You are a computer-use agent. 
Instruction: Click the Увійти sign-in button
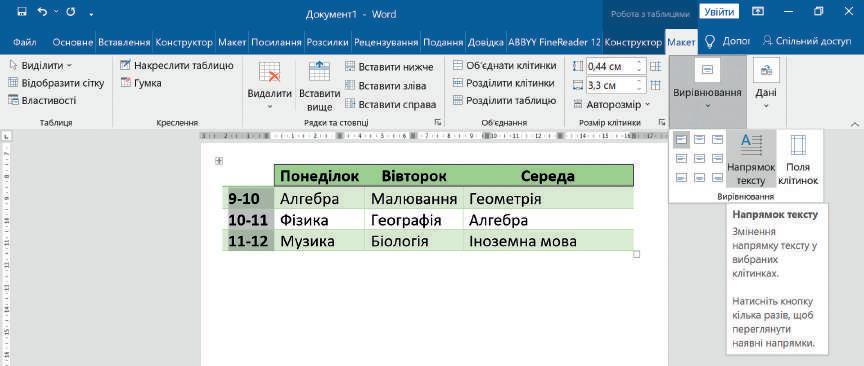pos(719,12)
